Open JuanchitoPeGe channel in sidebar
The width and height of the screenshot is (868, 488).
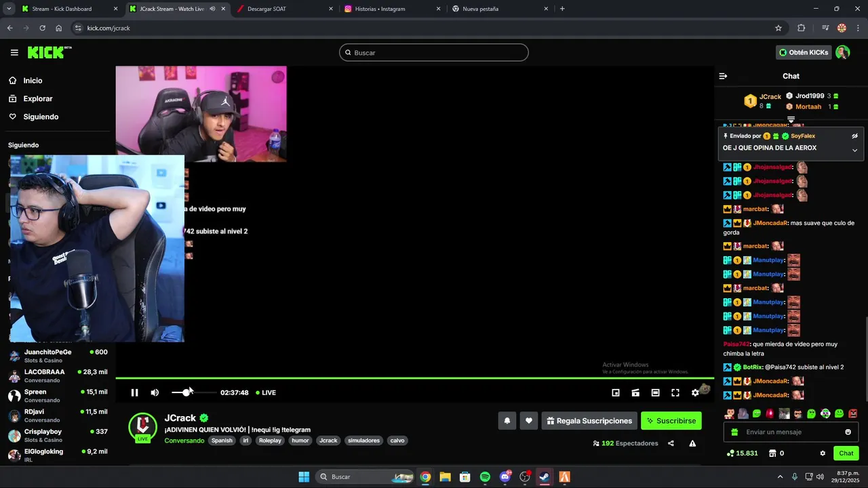pyautogui.click(x=58, y=356)
